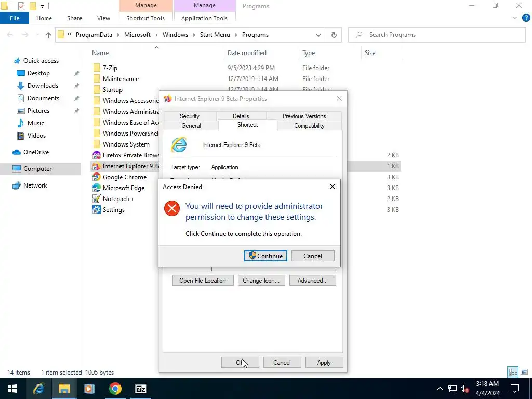Open the General tab
The image size is (532, 399).
coord(191,126)
